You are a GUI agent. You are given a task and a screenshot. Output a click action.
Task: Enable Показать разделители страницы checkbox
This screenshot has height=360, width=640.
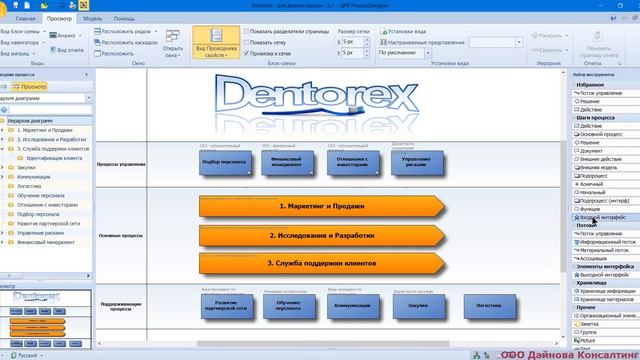click(247, 31)
